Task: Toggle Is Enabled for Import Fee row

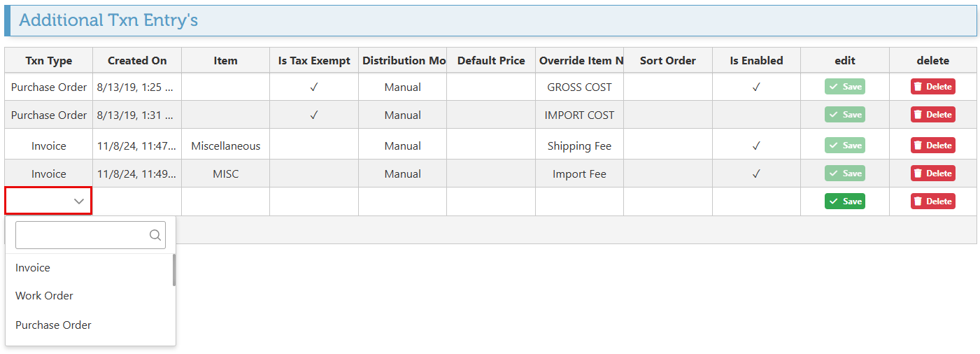Action: point(755,174)
